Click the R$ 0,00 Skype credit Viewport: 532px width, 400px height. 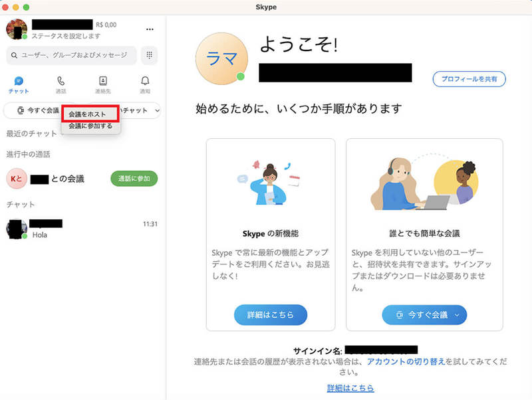[x=106, y=25]
